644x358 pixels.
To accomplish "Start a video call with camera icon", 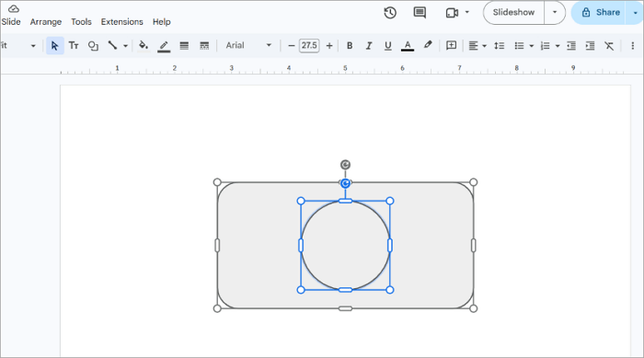I will point(452,13).
